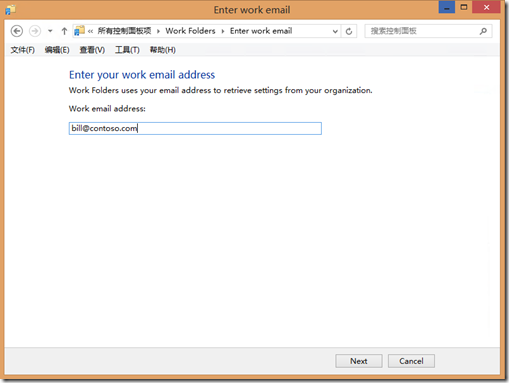Click the 'Work Folders uses your email address' description

(x=220, y=90)
